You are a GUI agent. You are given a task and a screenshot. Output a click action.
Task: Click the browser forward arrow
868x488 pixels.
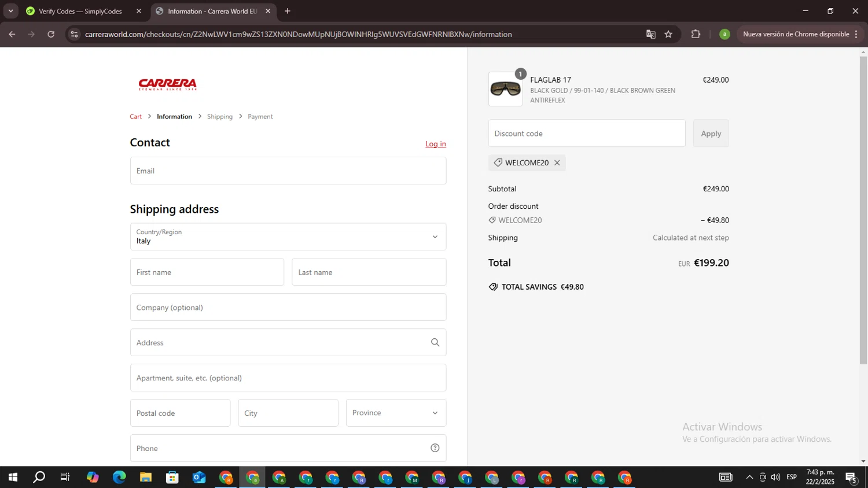click(31, 34)
